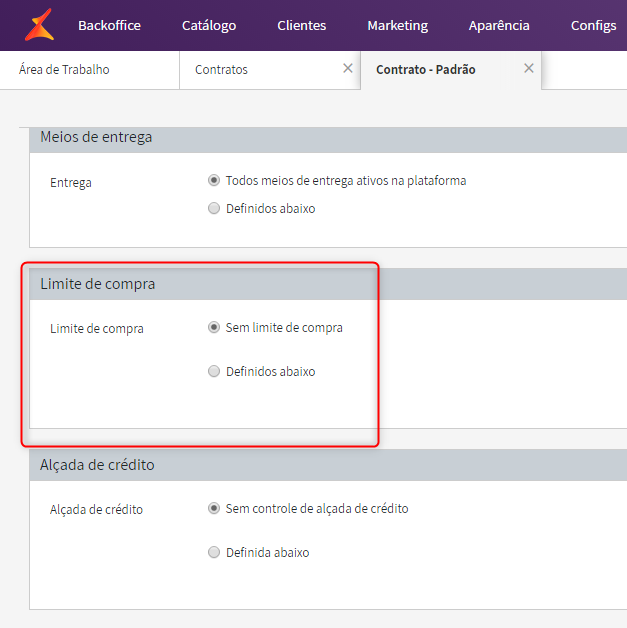Click the Entrega field label
Image resolution: width=627 pixels, height=628 pixels.
tap(70, 183)
